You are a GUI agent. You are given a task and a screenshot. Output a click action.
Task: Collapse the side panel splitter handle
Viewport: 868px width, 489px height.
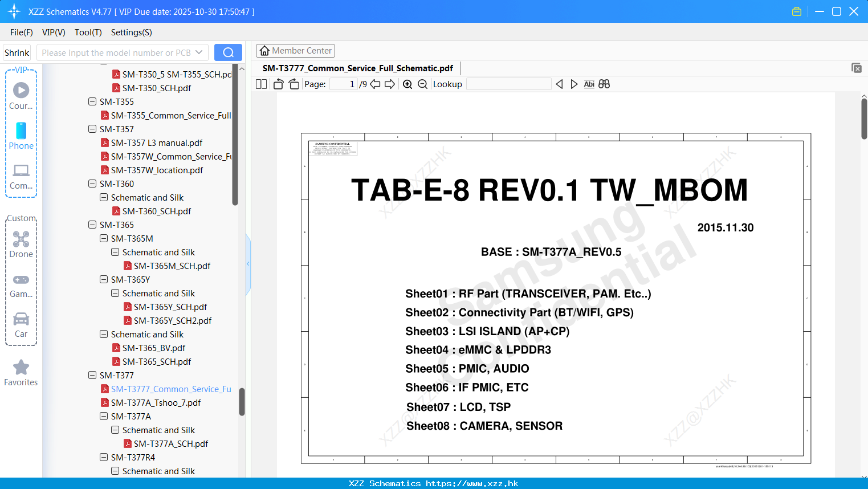[248, 264]
